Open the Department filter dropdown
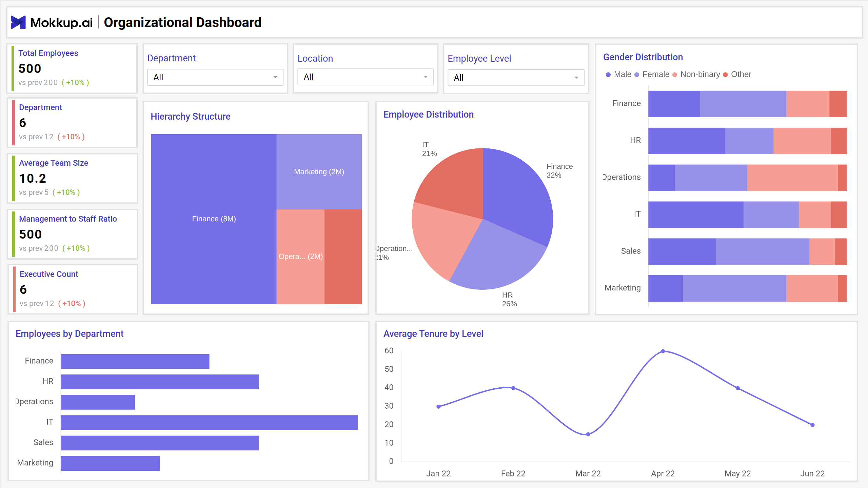The image size is (868, 488). coord(215,77)
